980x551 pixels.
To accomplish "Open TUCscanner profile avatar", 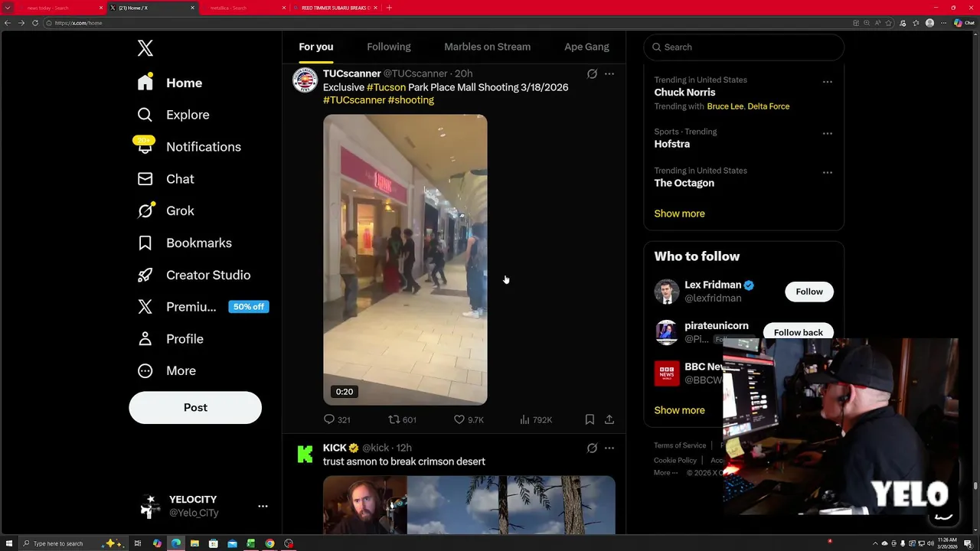I will (x=305, y=80).
